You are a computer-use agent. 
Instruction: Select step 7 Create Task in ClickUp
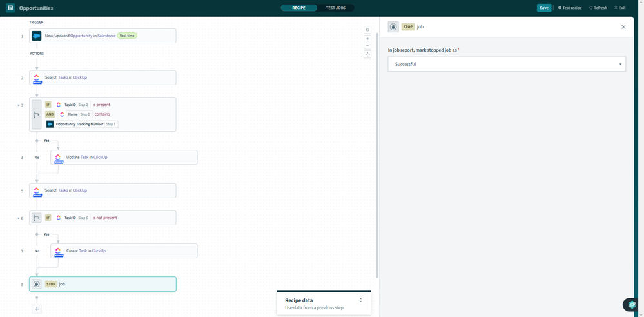point(124,251)
